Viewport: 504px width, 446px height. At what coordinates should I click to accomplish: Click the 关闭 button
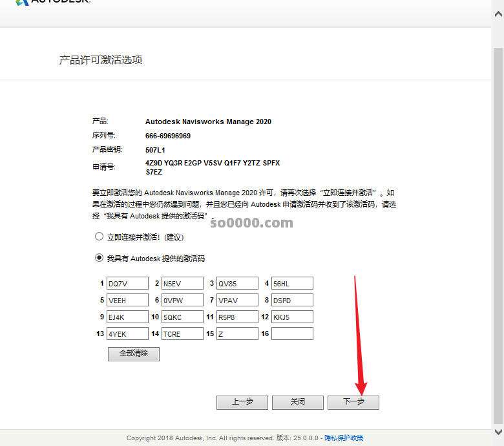(x=297, y=402)
